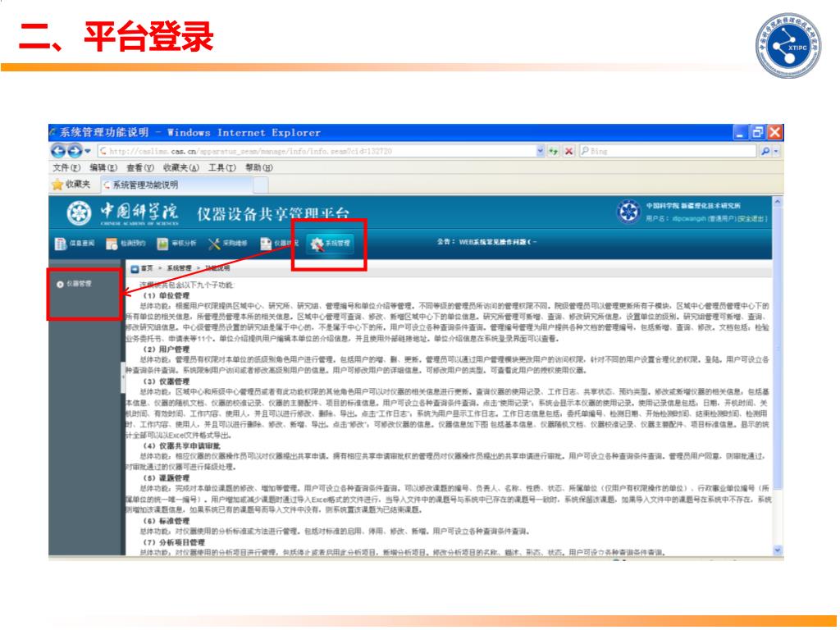Open the 采购维修 wrench navigation item
This screenshot has width=840, height=630.
pyautogui.click(x=228, y=244)
